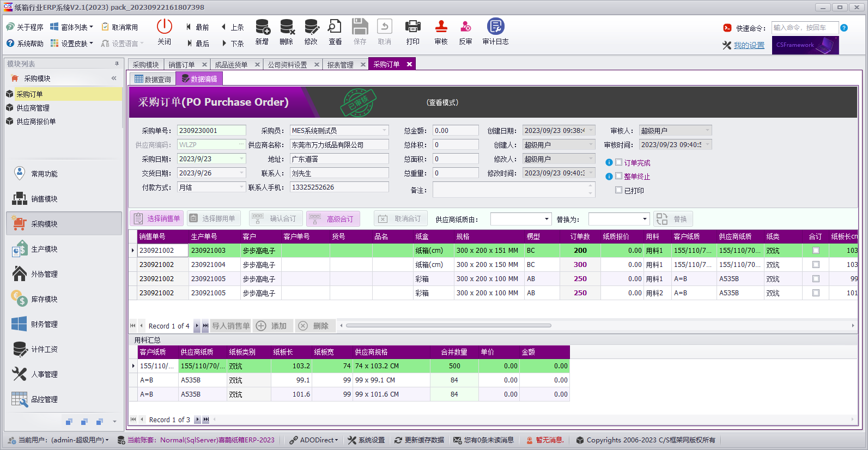This screenshot has width=868, height=450.
Task: Open 库存模块 in the sidebar
Action: tap(44, 299)
